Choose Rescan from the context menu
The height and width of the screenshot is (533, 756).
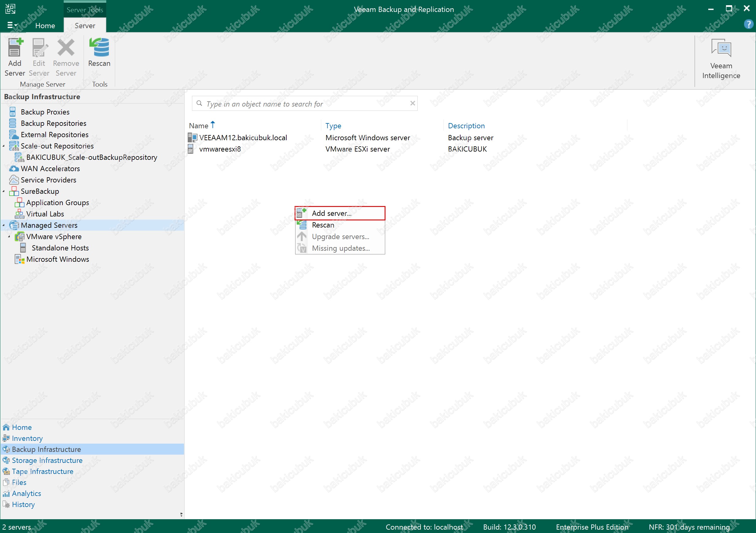(340, 225)
